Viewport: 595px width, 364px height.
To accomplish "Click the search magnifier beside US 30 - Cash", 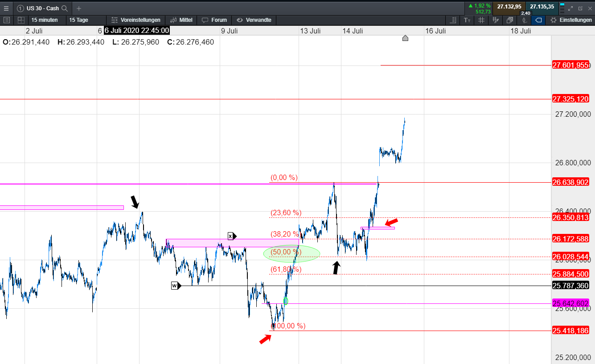I will (x=65, y=8).
